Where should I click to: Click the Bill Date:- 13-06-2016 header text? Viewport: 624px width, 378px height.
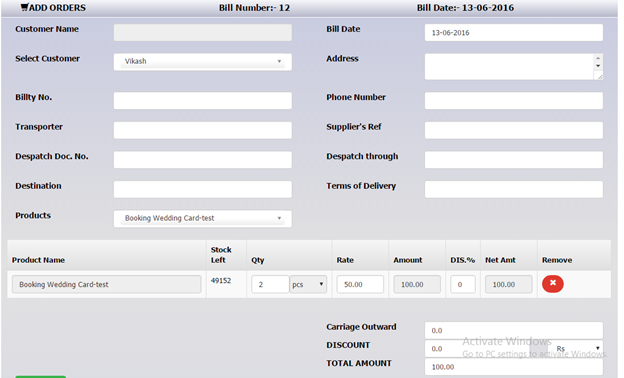[465, 8]
